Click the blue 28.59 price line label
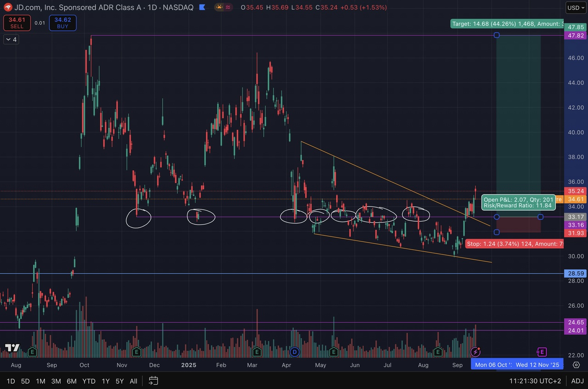 tap(576, 273)
